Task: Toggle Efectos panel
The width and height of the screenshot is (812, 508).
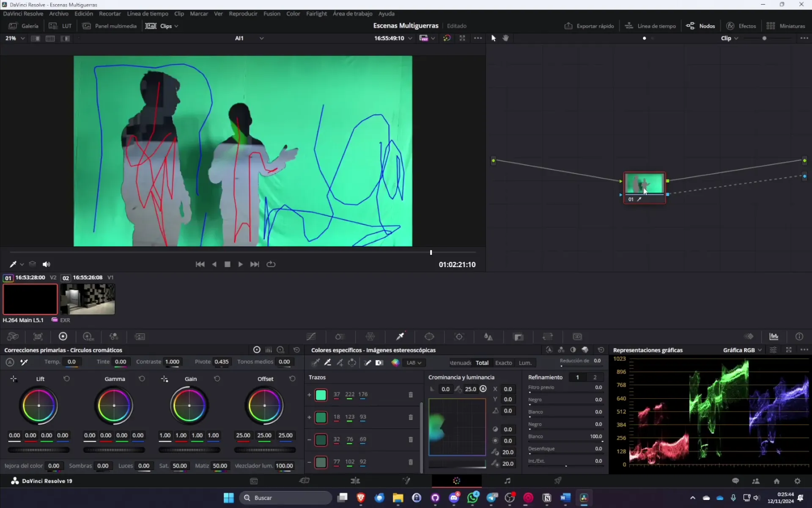Action: [x=741, y=26]
